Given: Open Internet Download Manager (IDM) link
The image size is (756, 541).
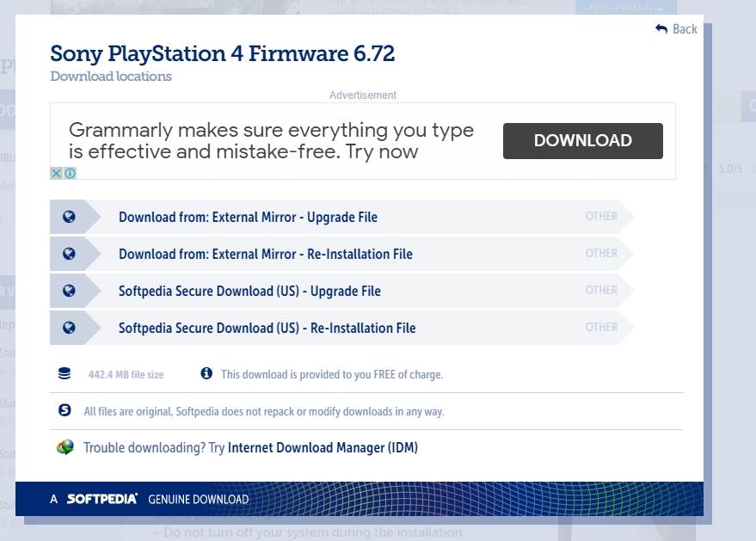Looking at the screenshot, I should coord(323,447).
